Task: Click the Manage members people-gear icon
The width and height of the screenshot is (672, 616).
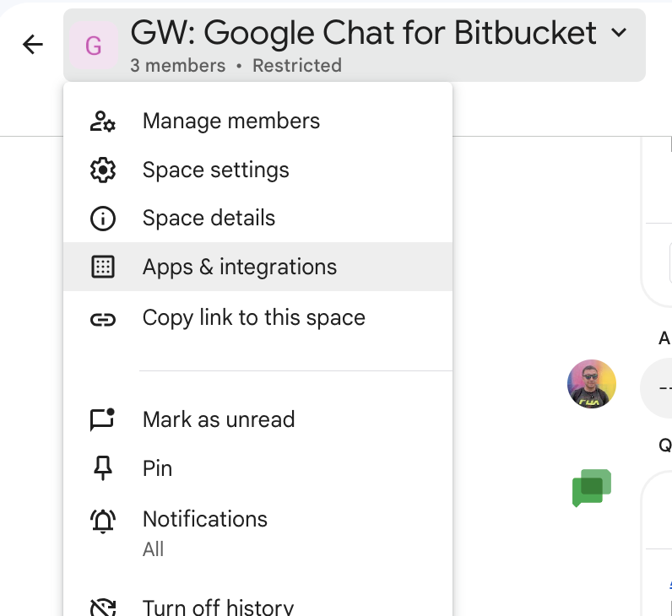Action: point(102,122)
